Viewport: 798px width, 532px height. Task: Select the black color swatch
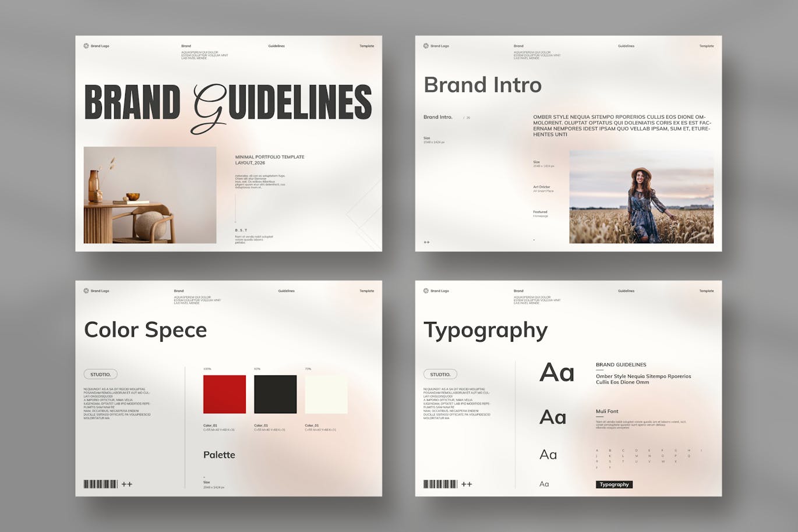pyautogui.click(x=275, y=395)
